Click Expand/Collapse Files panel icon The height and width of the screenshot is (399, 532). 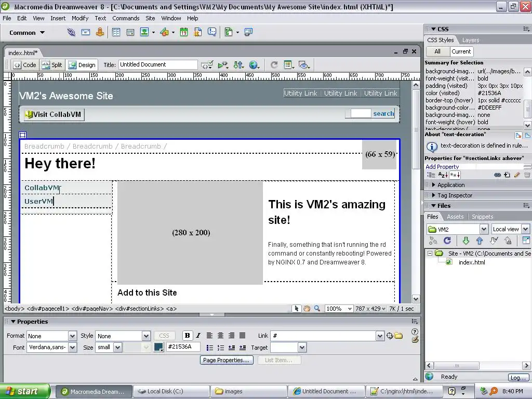coord(526,241)
